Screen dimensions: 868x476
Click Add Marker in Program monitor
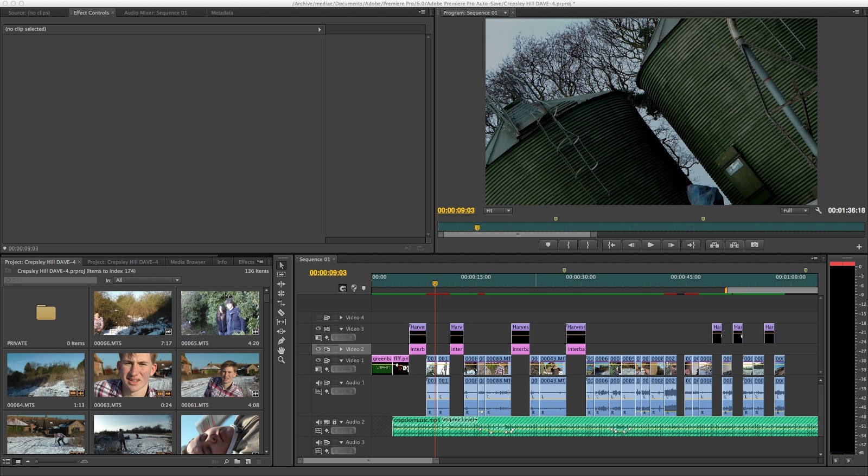coord(548,245)
